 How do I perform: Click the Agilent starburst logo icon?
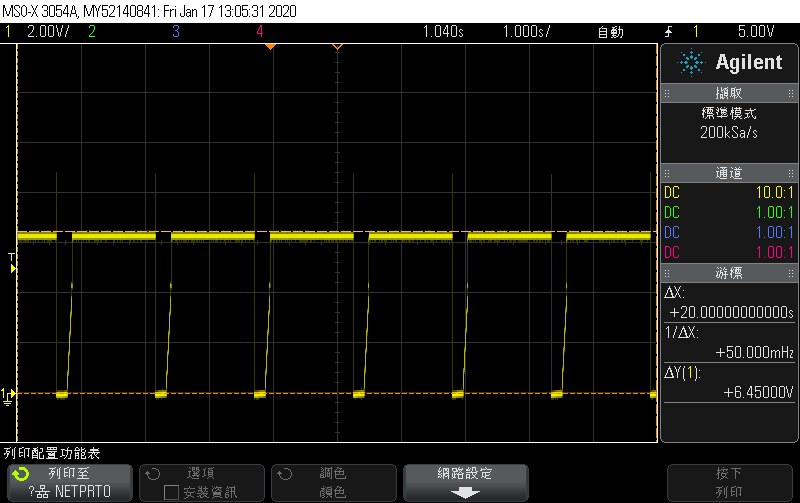click(x=691, y=62)
